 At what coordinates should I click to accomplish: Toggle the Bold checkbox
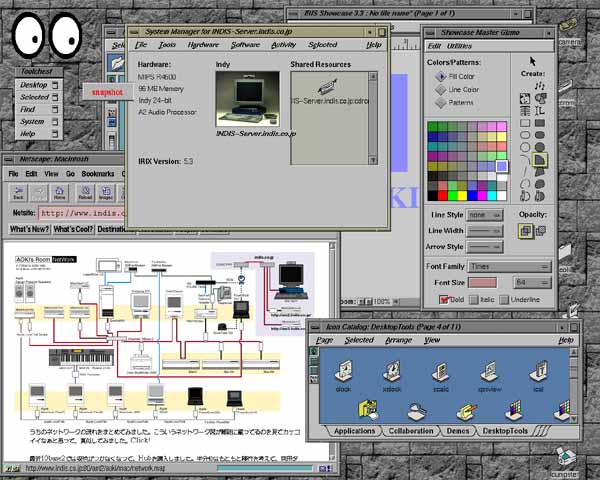pos(443,299)
